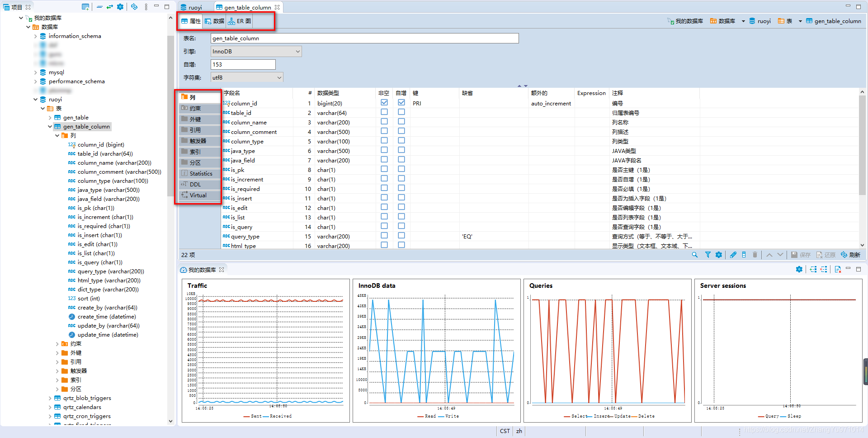This screenshot has width=868, height=438.
Task: Expand the mysql database node
Action: [x=36, y=72]
